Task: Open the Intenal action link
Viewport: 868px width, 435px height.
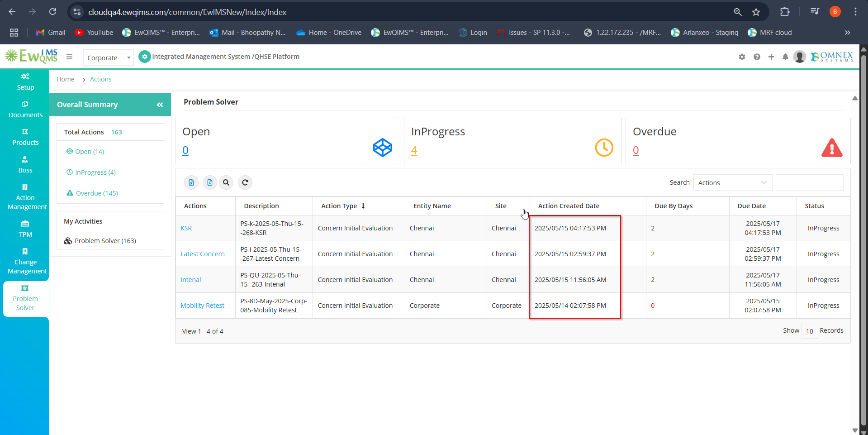Action: (x=191, y=280)
